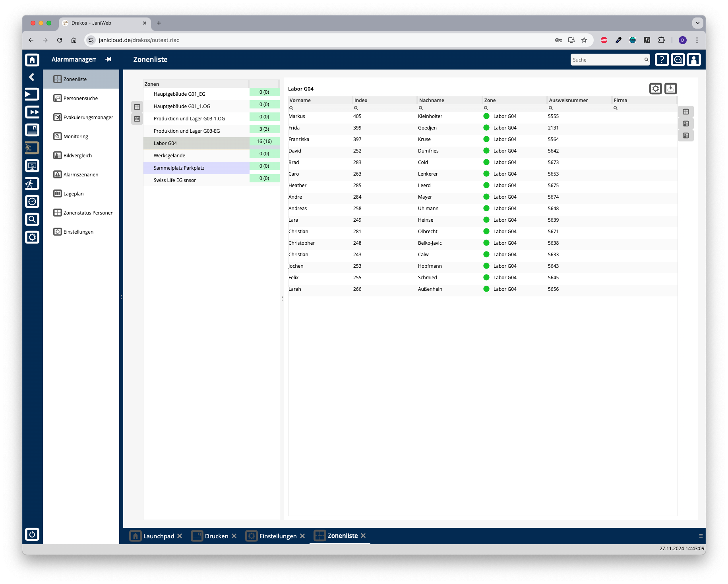The width and height of the screenshot is (728, 584).
Task: Click the Index column filter field
Action: point(385,108)
